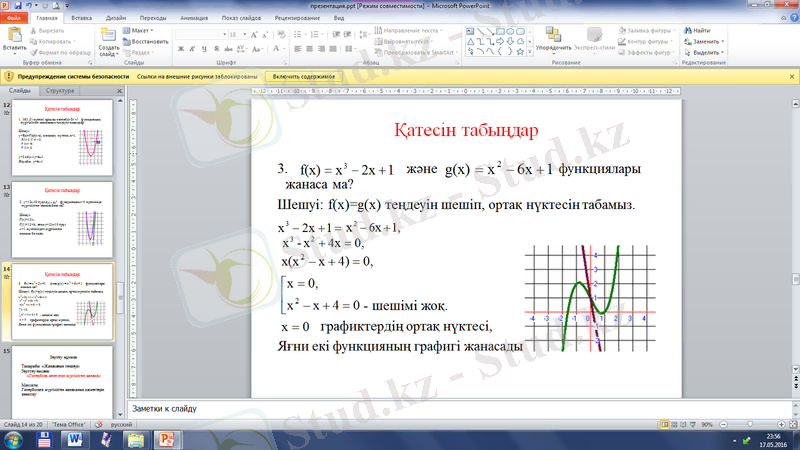Click the Включить содержимое button
Image resolution: width=800 pixels, height=450 pixels.
click(x=304, y=77)
